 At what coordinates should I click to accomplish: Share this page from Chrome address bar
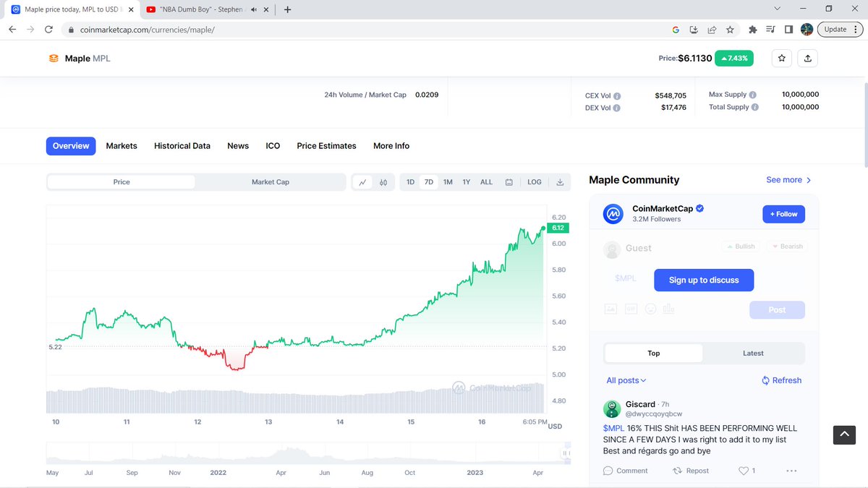712,30
